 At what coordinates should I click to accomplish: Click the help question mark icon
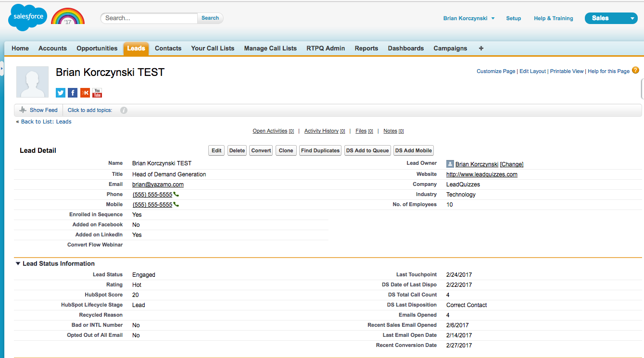pyautogui.click(x=635, y=70)
